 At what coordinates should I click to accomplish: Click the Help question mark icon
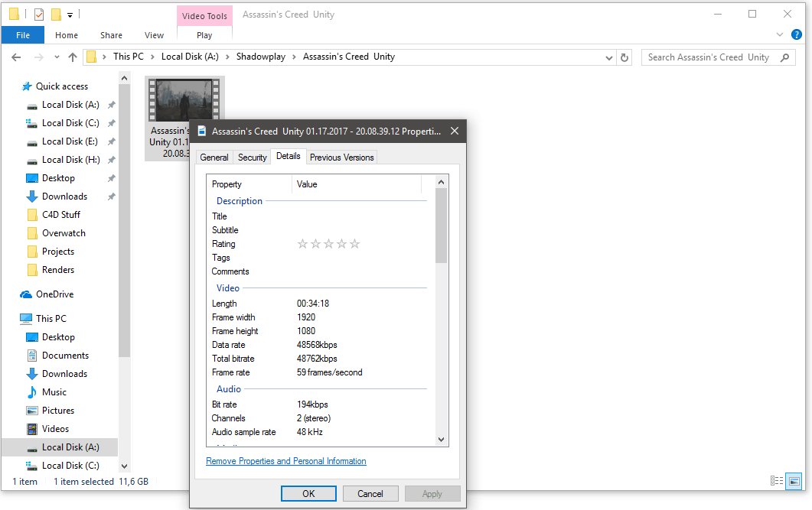click(797, 34)
